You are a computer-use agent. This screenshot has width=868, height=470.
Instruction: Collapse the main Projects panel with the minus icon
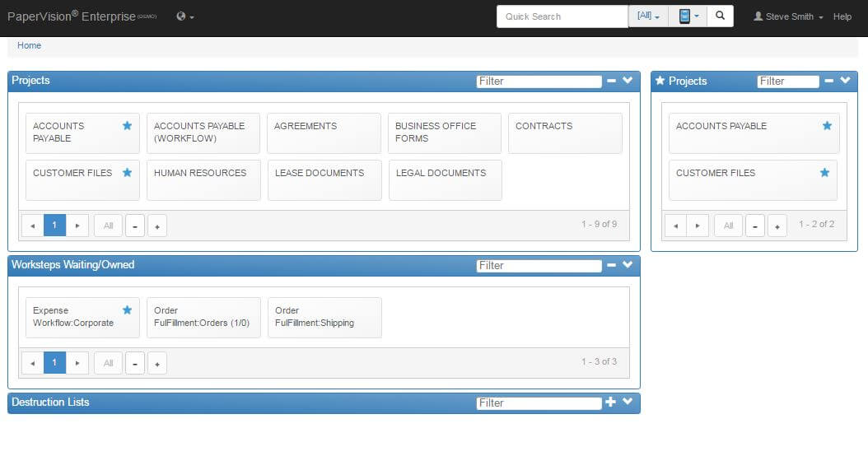point(611,81)
